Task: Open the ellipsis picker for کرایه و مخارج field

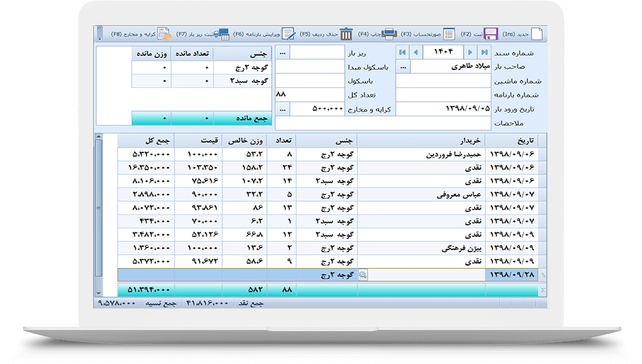Action: pyautogui.click(x=283, y=109)
